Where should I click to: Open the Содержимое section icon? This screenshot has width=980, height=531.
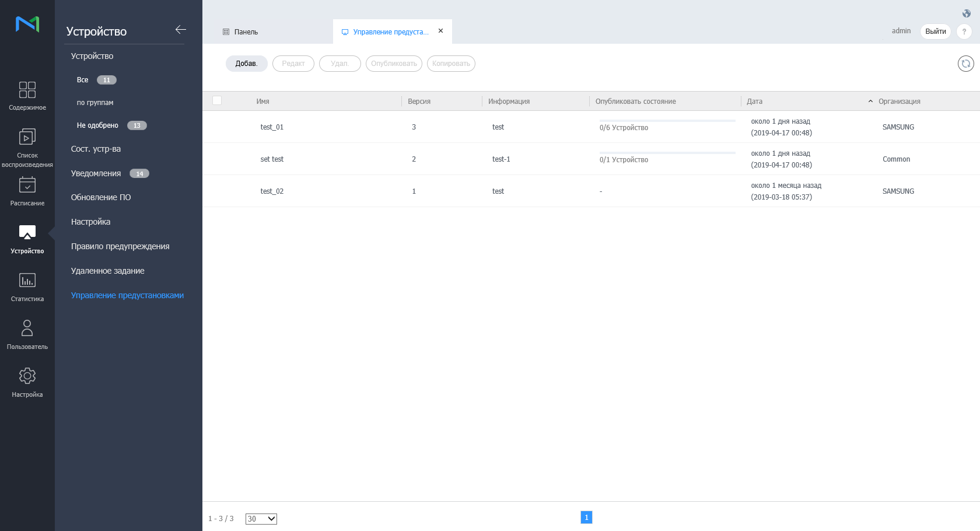27,90
